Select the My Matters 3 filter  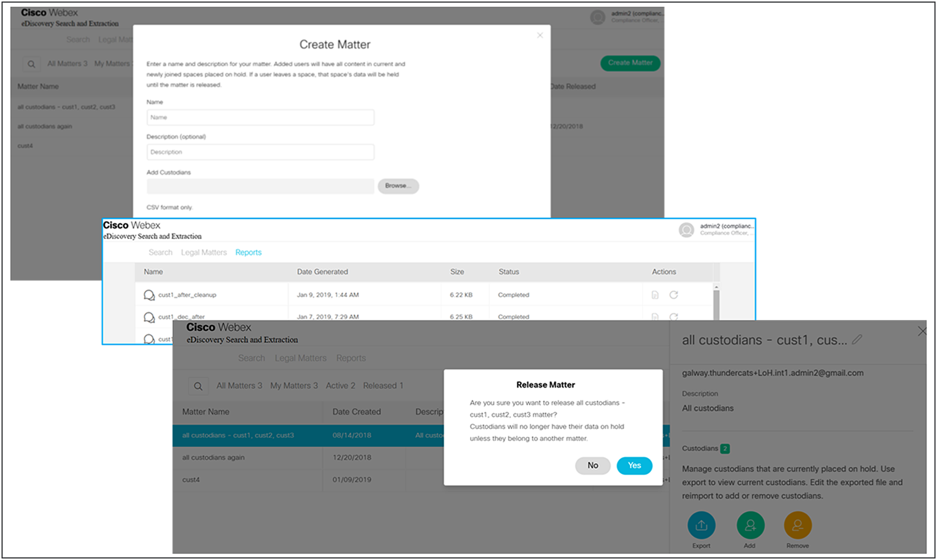click(x=294, y=386)
